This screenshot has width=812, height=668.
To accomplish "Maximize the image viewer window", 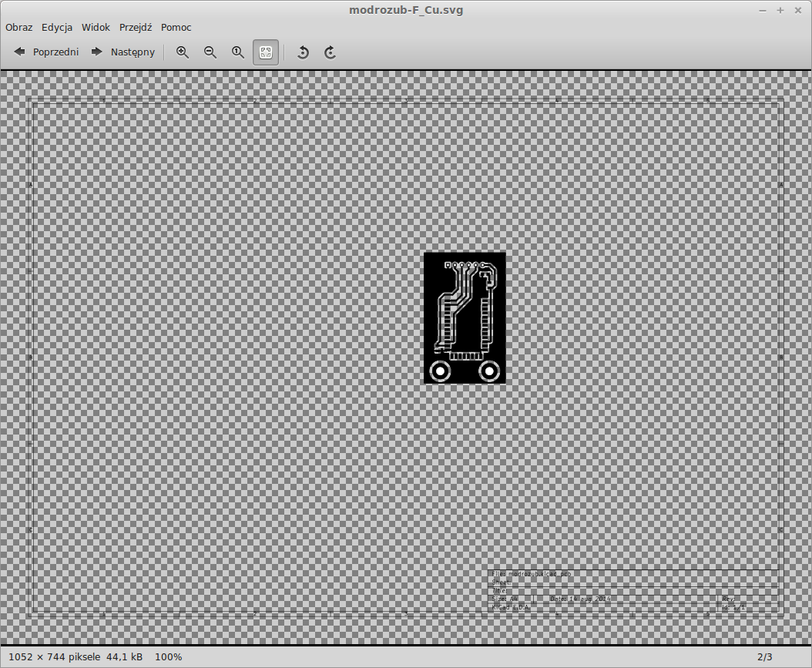I will click(780, 10).
